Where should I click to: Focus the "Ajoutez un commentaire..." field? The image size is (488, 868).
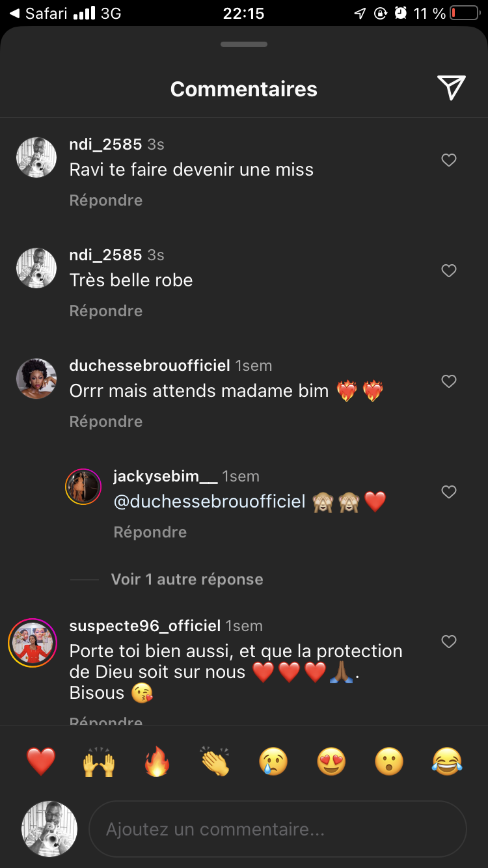pyautogui.click(x=278, y=830)
